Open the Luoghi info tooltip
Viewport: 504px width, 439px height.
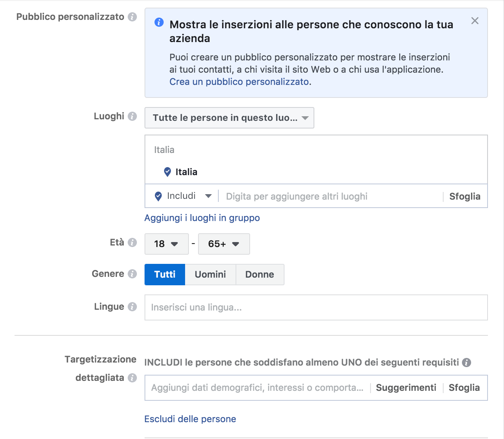(x=132, y=117)
